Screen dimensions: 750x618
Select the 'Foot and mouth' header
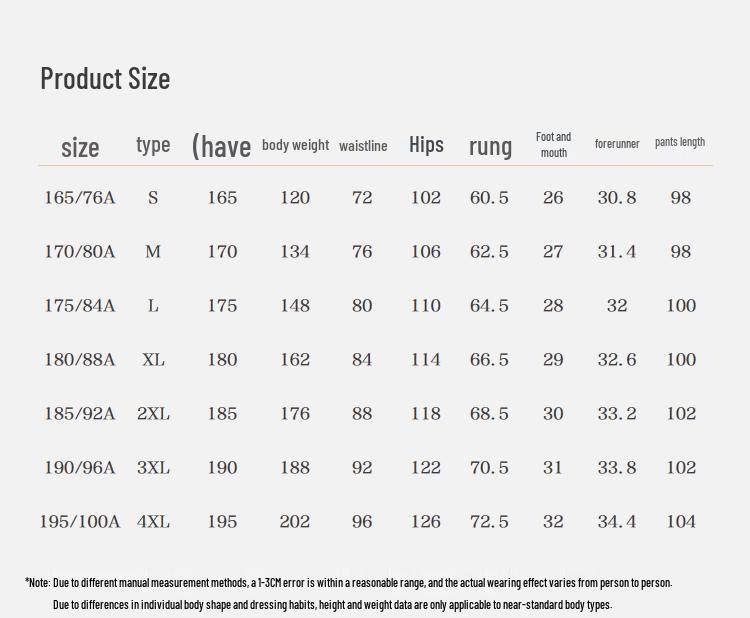pos(553,145)
